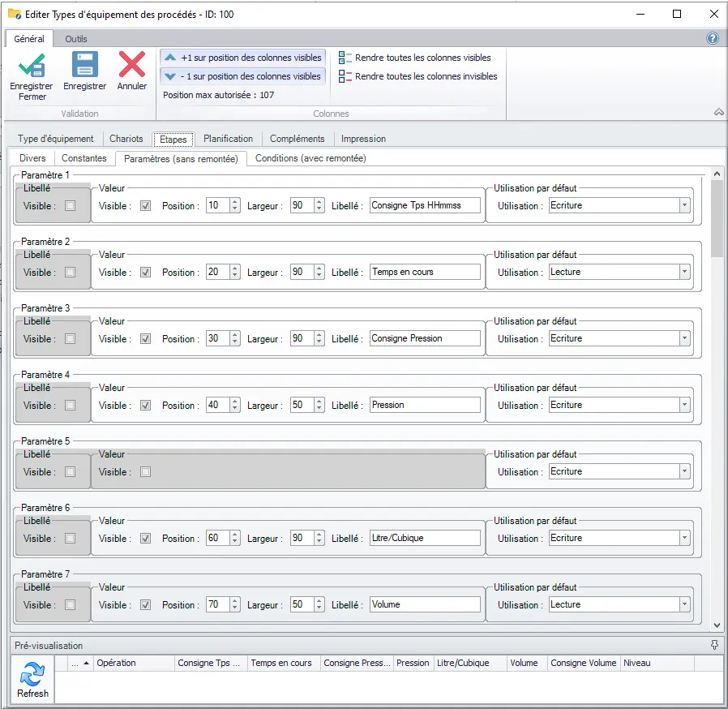Click the Enregistrer floppy disk icon
The height and width of the screenshot is (709, 728).
pyautogui.click(x=85, y=65)
